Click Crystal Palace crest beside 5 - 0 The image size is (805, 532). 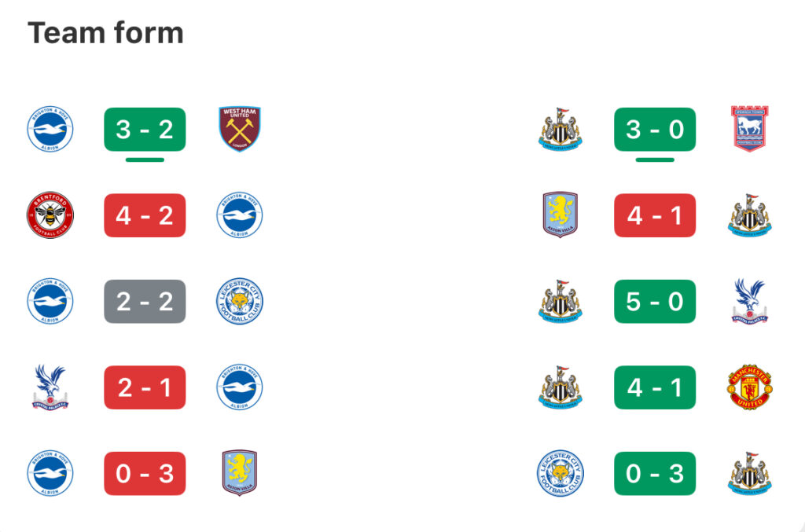point(749,301)
